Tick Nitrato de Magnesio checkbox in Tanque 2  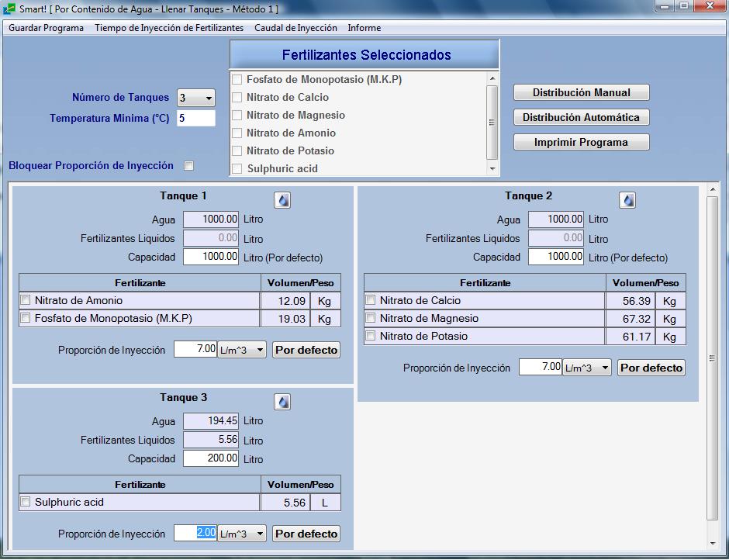(371, 318)
